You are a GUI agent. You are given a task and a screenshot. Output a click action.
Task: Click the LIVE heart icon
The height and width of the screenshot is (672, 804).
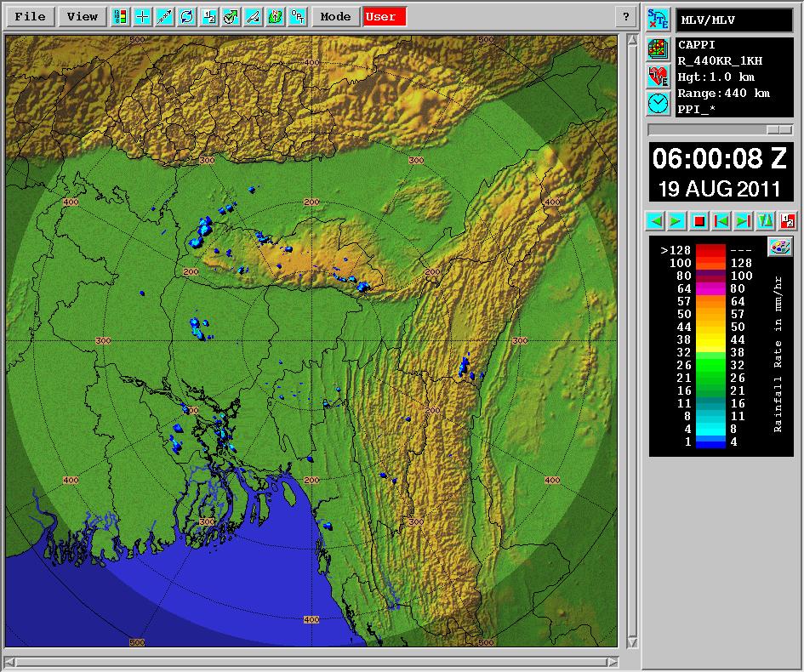coord(658,76)
